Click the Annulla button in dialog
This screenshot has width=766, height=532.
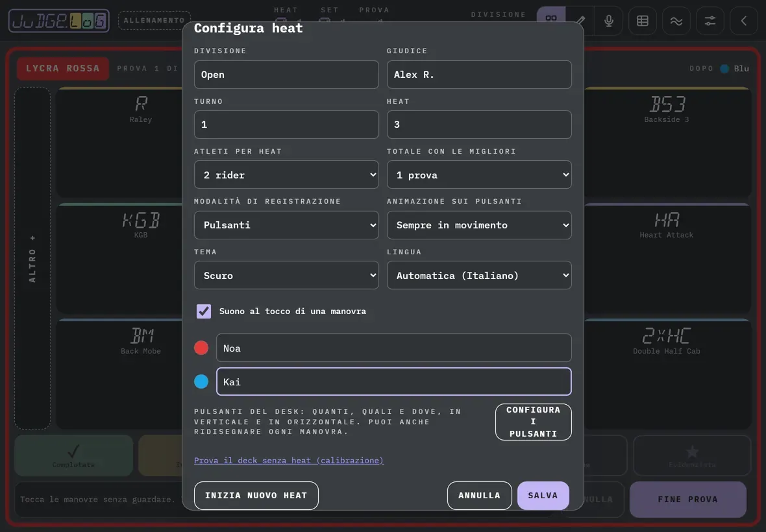click(479, 496)
